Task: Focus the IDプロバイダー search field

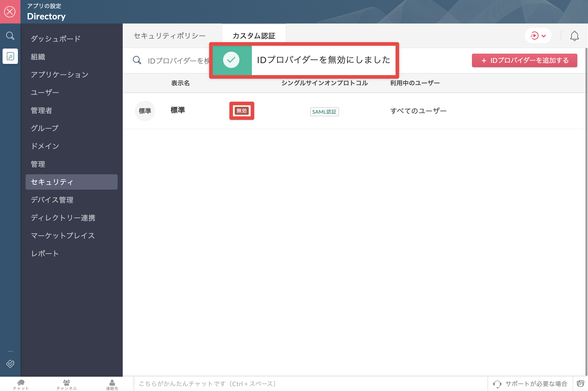Action: coord(178,61)
